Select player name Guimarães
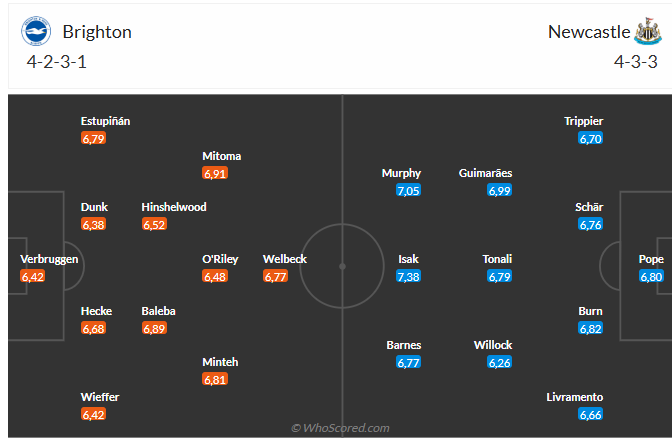This screenshot has height=438, width=672. 485,173
